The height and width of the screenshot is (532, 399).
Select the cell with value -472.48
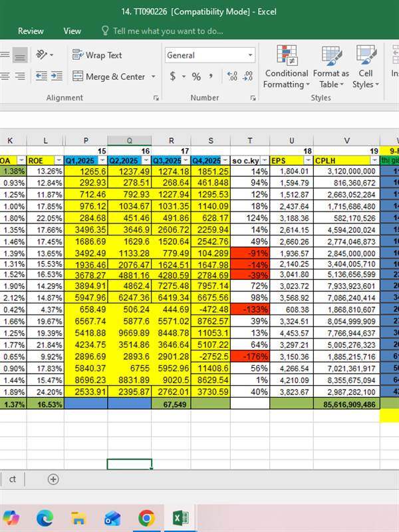pos(211,309)
